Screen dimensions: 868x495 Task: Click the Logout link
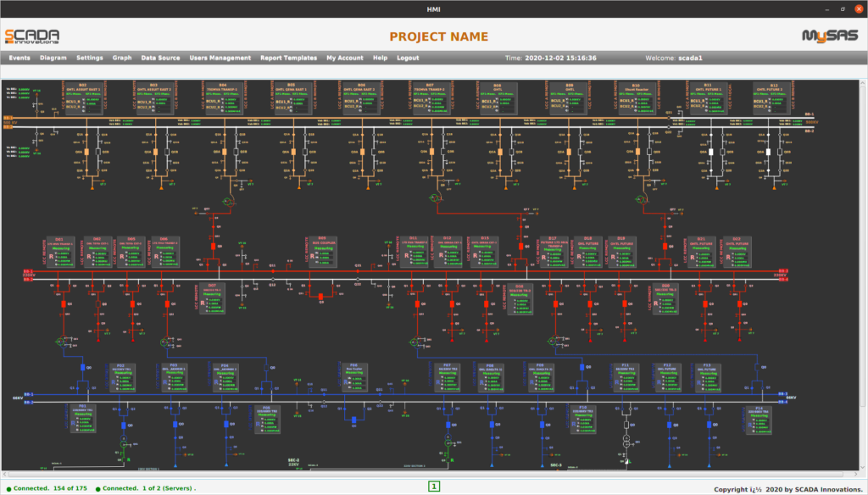408,58
